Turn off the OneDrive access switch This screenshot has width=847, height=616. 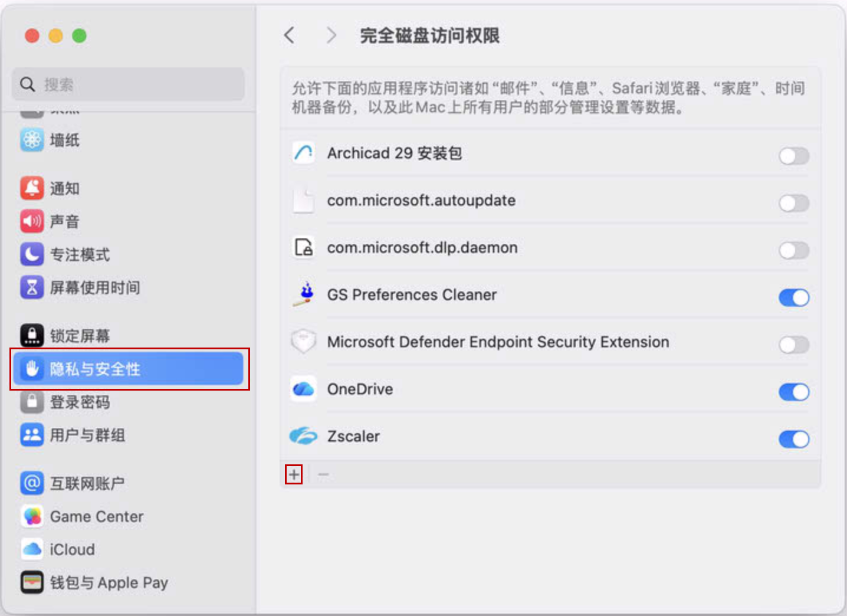click(x=794, y=392)
